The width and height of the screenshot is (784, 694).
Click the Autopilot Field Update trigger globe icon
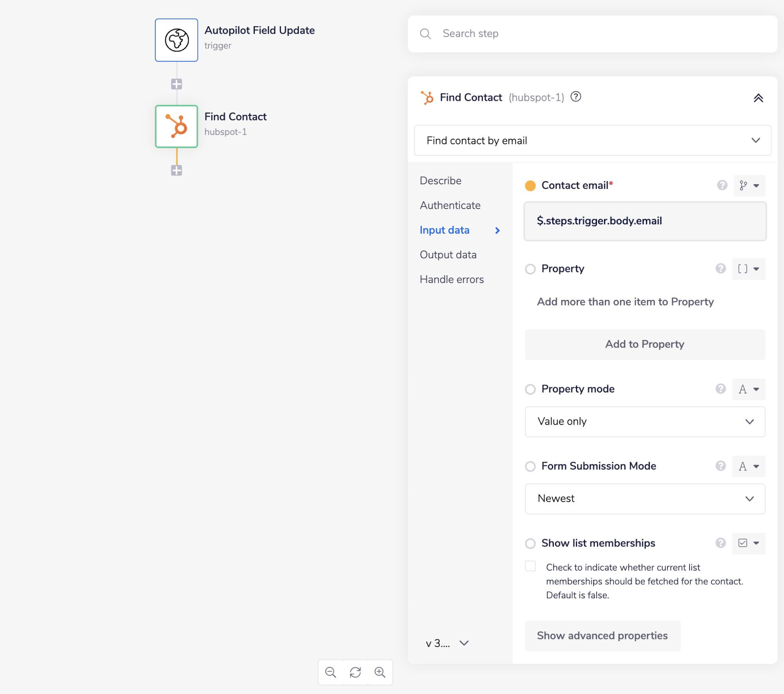176,40
